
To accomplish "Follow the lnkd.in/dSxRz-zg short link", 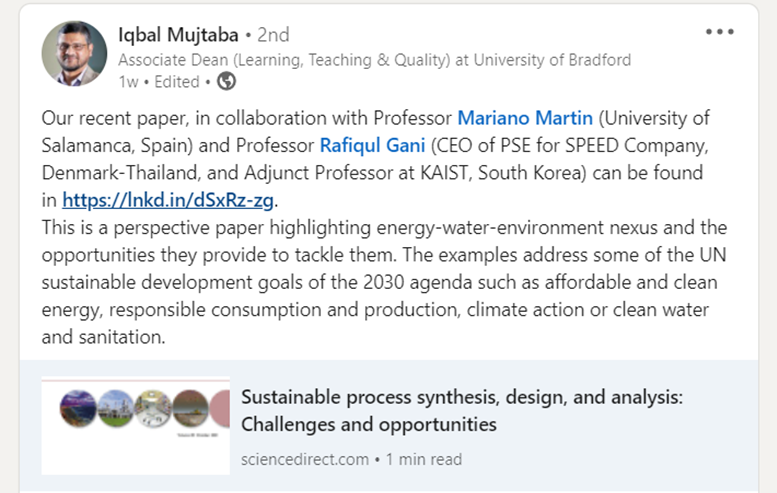I will click(x=168, y=200).
